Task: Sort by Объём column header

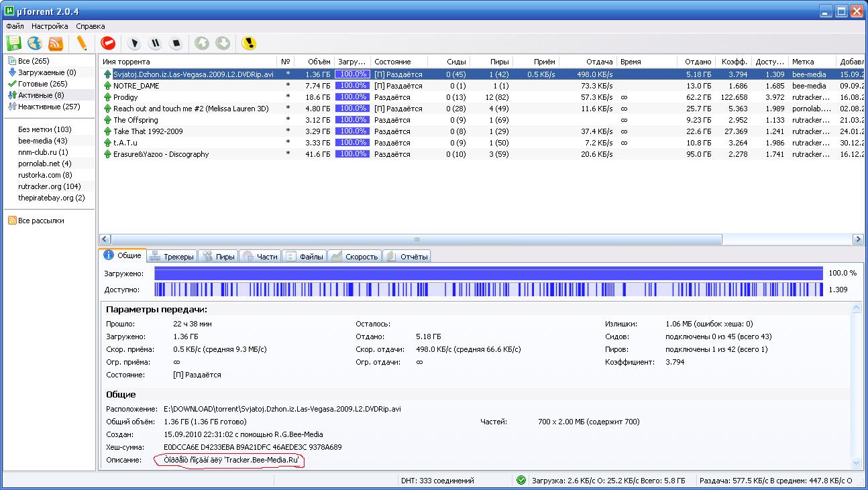Action: (x=314, y=62)
